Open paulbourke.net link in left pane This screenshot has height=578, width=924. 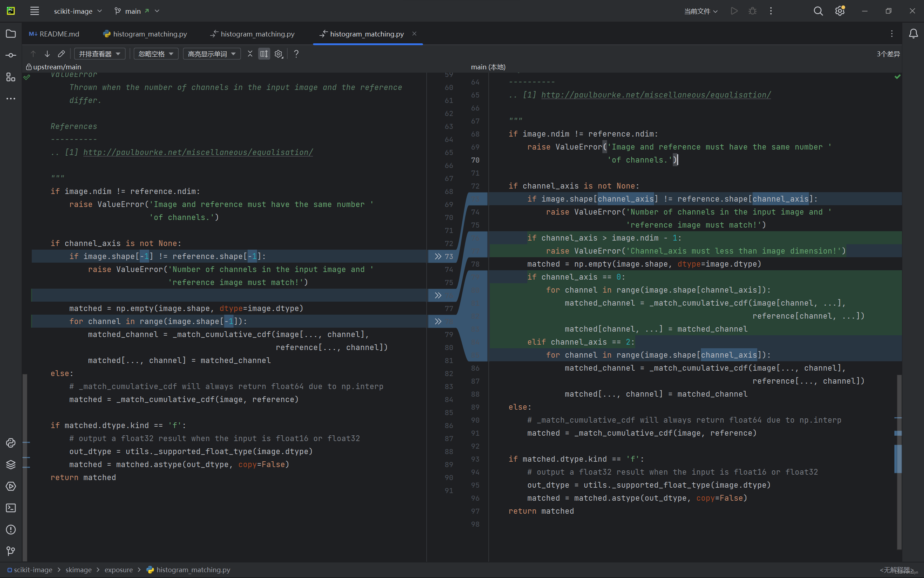pos(198,152)
